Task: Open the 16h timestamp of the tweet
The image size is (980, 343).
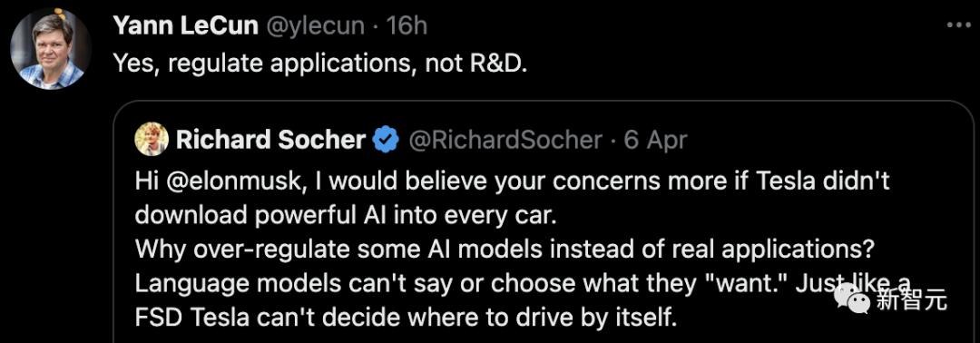Action: pos(407,25)
